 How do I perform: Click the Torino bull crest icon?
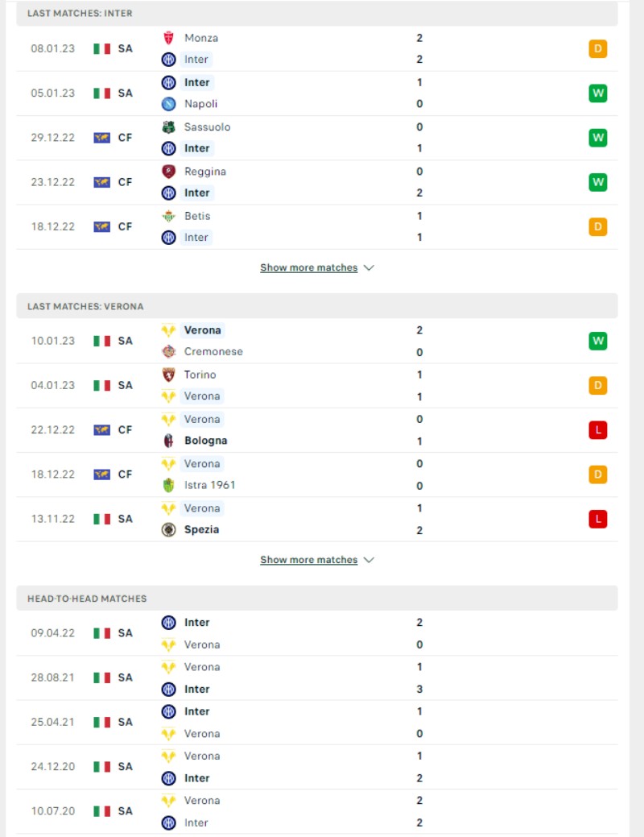pyautogui.click(x=168, y=375)
